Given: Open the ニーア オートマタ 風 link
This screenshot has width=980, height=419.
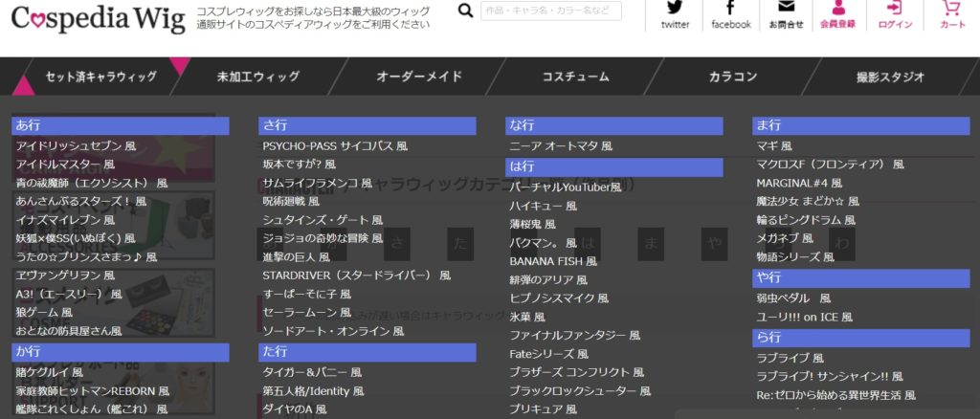Looking at the screenshot, I should click(x=561, y=146).
